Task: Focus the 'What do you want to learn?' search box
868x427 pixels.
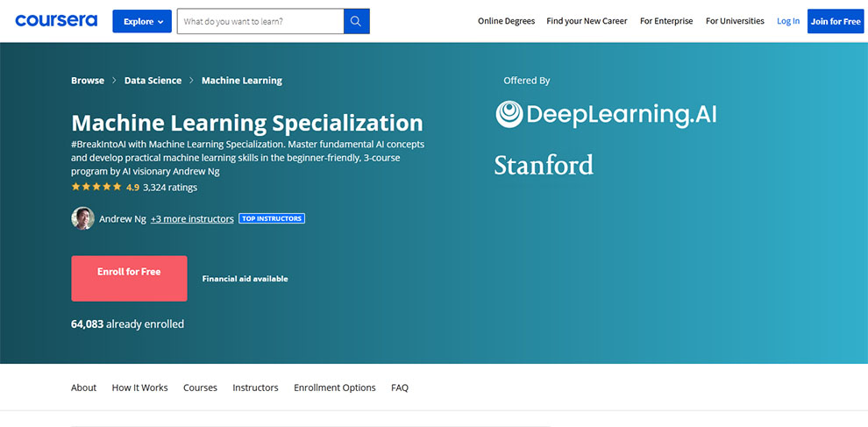Action: coord(260,22)
